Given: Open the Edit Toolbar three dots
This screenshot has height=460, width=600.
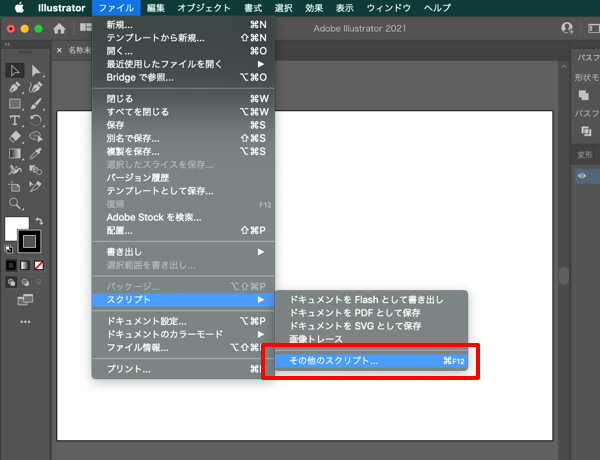Looking at the screenshot, I should 25,322.
